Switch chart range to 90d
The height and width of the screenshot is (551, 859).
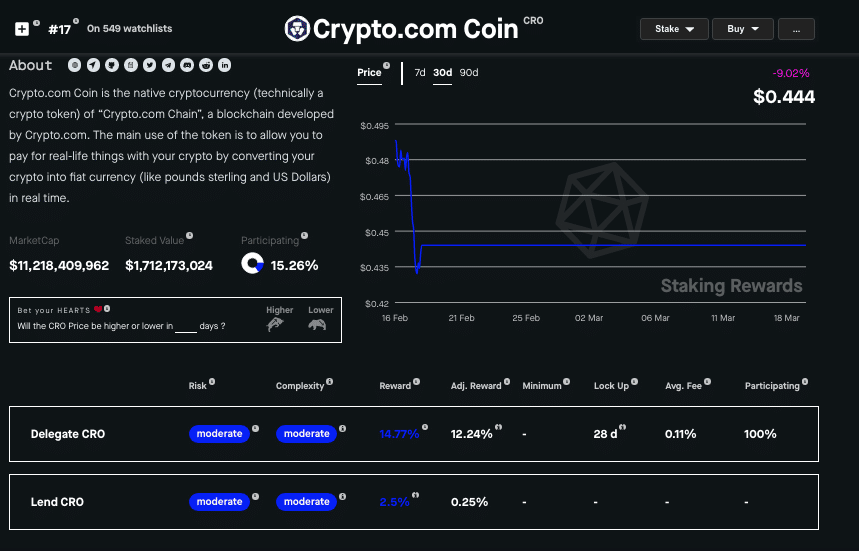[469, 73]
